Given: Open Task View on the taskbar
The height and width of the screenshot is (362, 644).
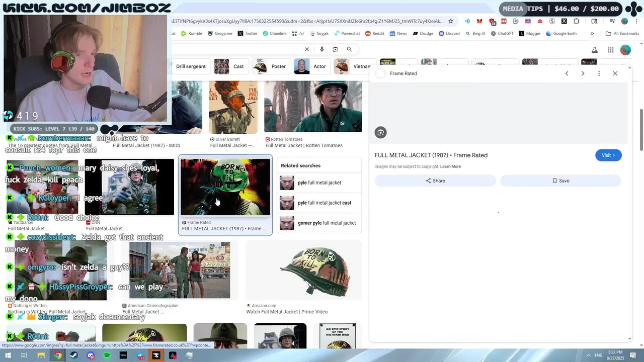Looking at the screenshot, I should (24, 355).
